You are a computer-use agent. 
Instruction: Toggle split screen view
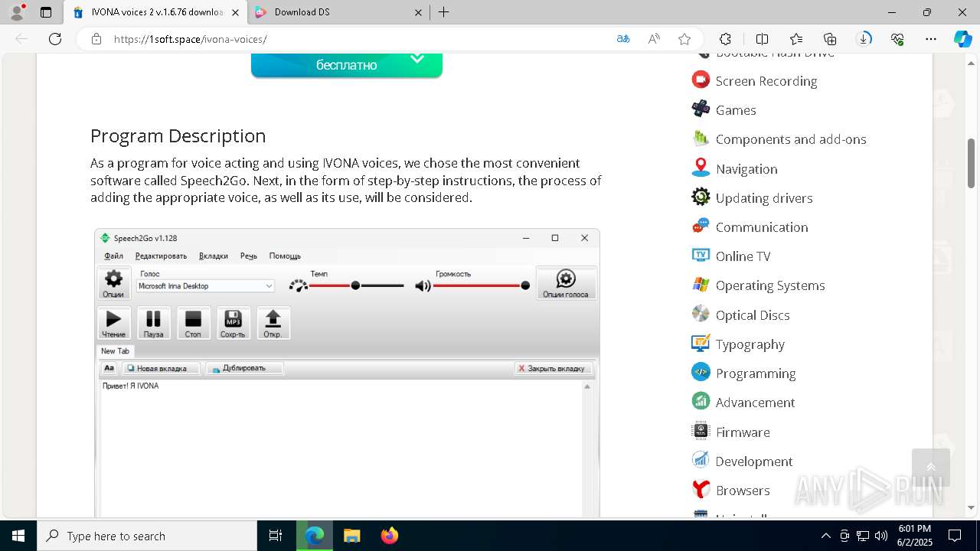click(762, 39)
